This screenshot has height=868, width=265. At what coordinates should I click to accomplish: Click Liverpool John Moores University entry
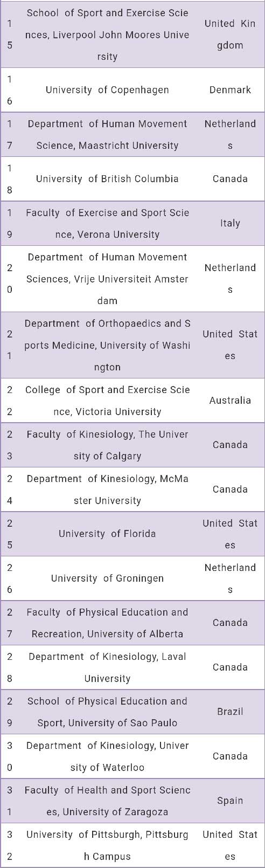107,35
